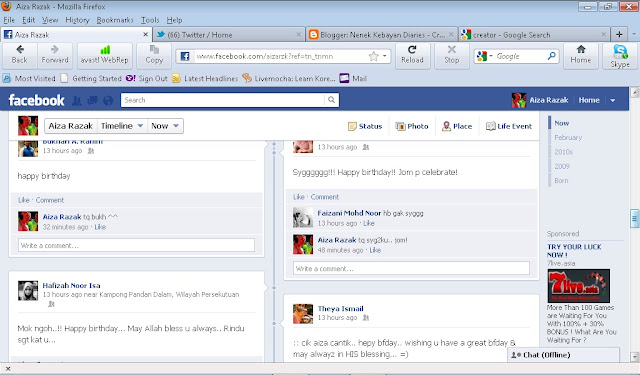Open the Timeline dropdown
This screenshot has width=640, height=375.
click(122, 126)
